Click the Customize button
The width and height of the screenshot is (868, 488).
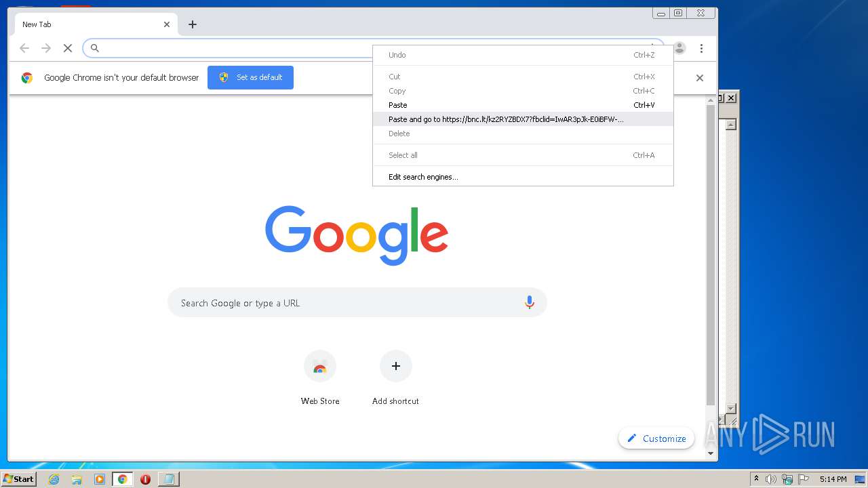(656, 439)
